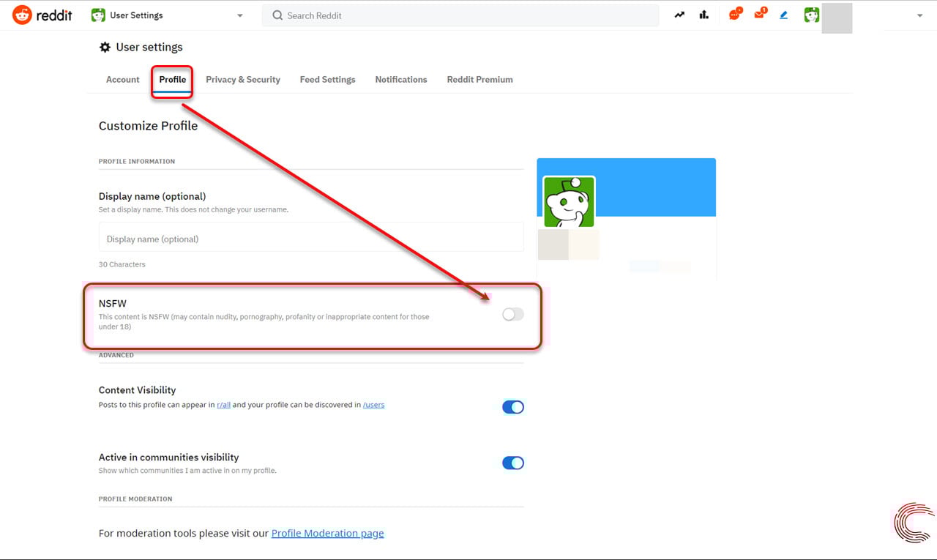Click the Reddit logo home icon
937x560 pixels.
[22, 15]
